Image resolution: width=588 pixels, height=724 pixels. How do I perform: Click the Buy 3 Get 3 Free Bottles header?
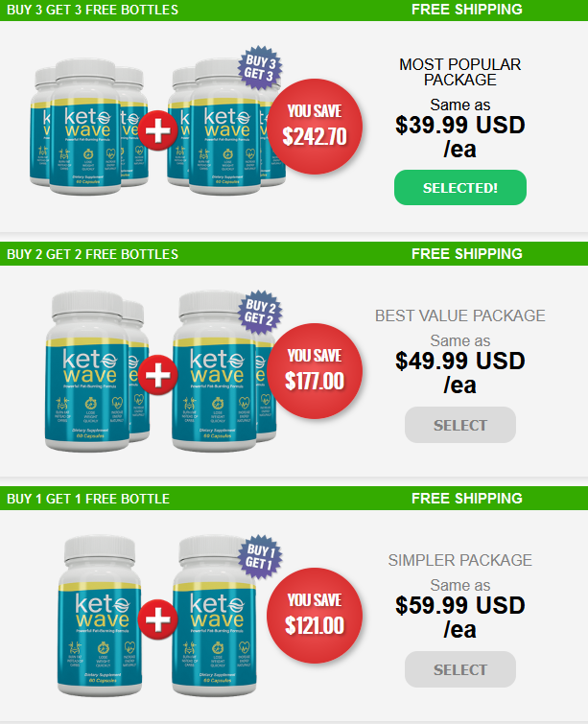click(92, 10)
